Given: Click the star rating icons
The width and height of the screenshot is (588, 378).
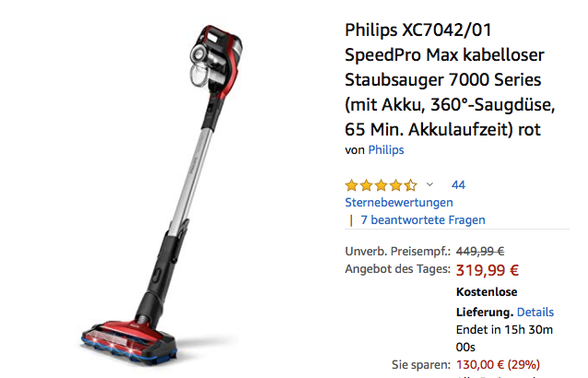Looking at the screenshot, I should (381, 185).
